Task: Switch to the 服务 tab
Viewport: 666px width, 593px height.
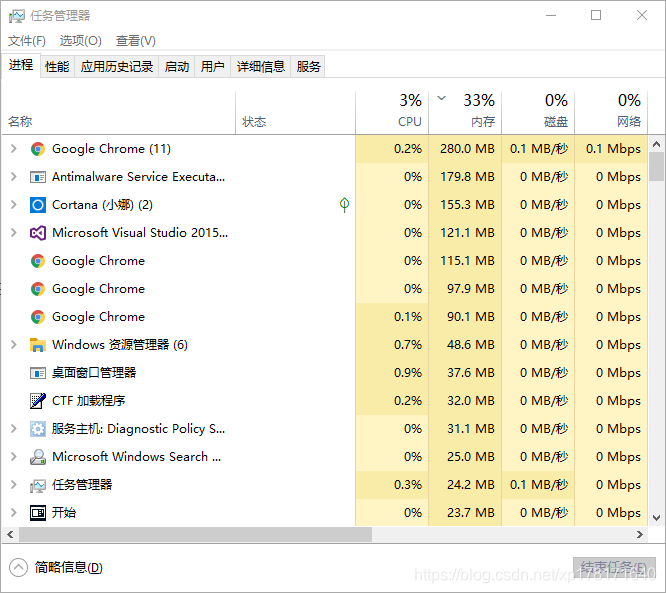Action: click(308, 67)
